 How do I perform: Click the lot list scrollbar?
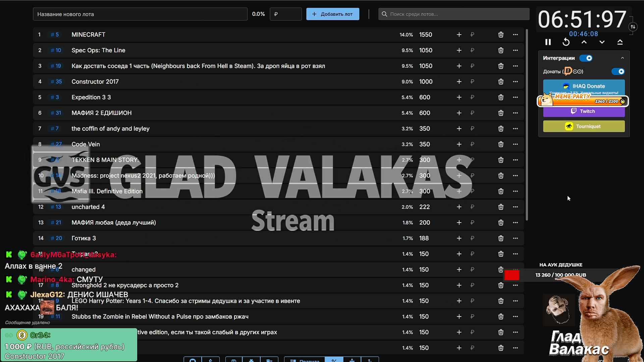(527, 125)
